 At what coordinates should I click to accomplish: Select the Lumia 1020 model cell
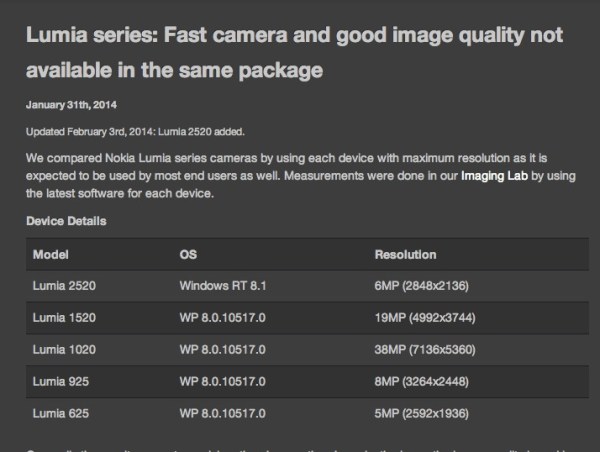click(65, 350)
